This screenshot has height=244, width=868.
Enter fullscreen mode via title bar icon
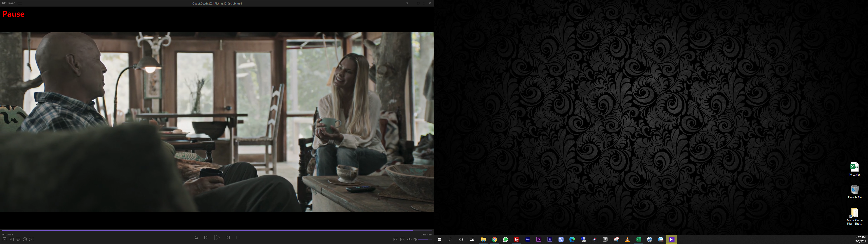(x=424, y=3)
